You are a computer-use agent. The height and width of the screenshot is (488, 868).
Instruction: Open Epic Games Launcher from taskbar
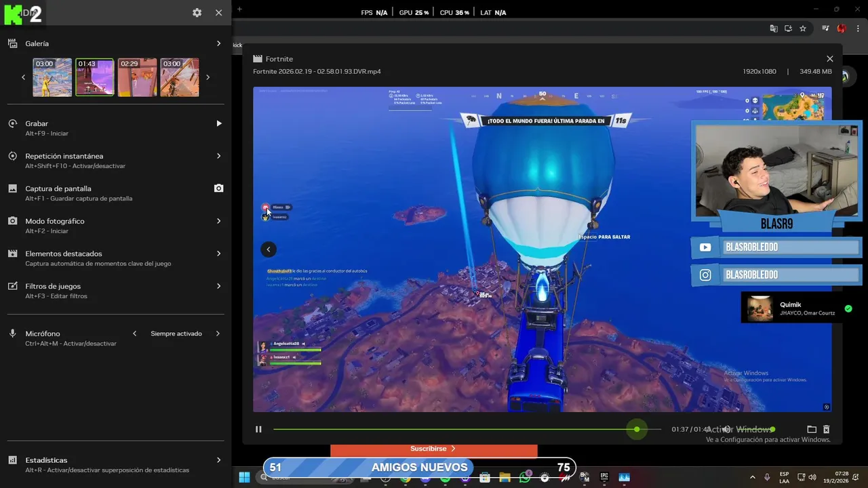[604, 477]
